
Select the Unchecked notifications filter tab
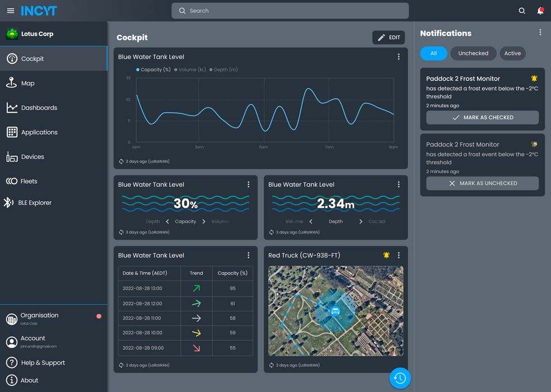pos(473,53)
